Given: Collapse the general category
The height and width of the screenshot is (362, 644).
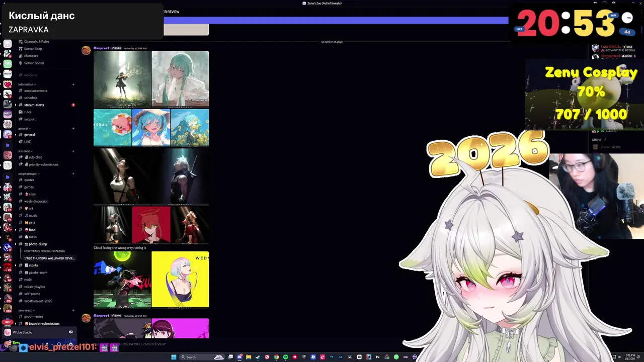Looking at the screenshot, I should point(24,129).
